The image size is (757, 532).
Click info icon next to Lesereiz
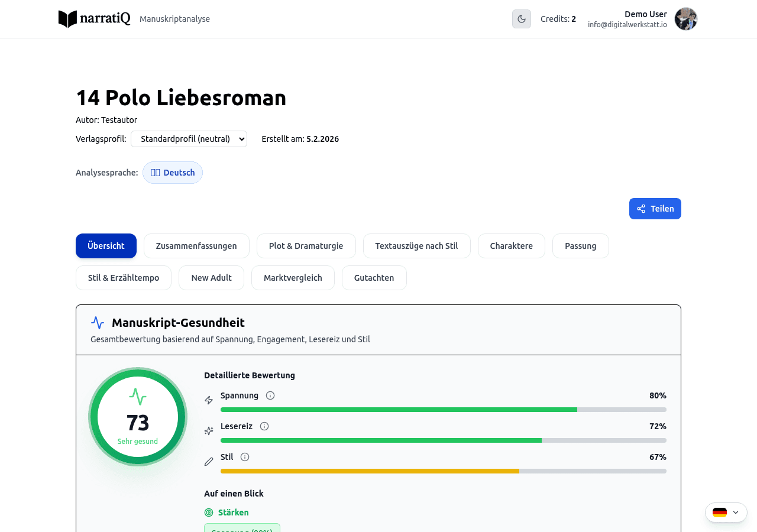(x=264, y=426)
